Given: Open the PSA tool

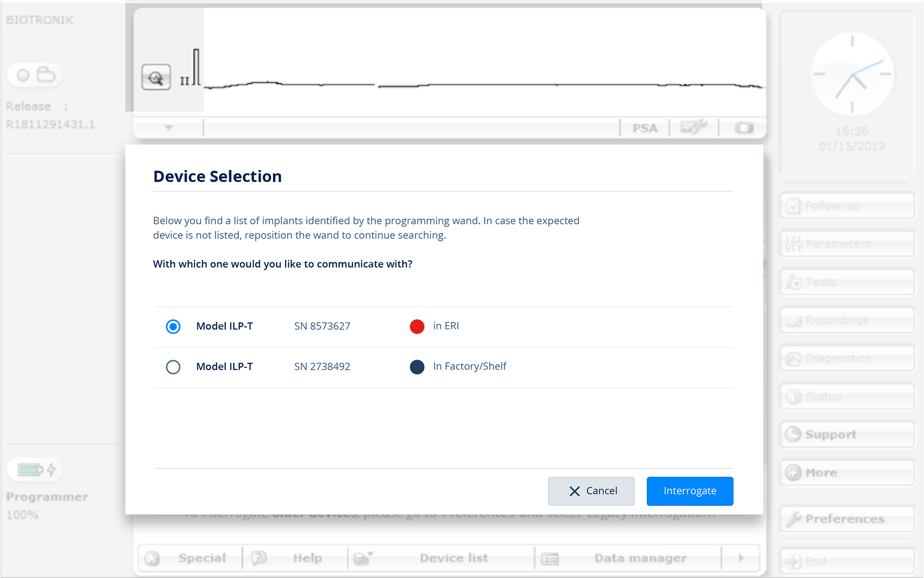Looking at the screenshot, I should click(x=644, y=128).
